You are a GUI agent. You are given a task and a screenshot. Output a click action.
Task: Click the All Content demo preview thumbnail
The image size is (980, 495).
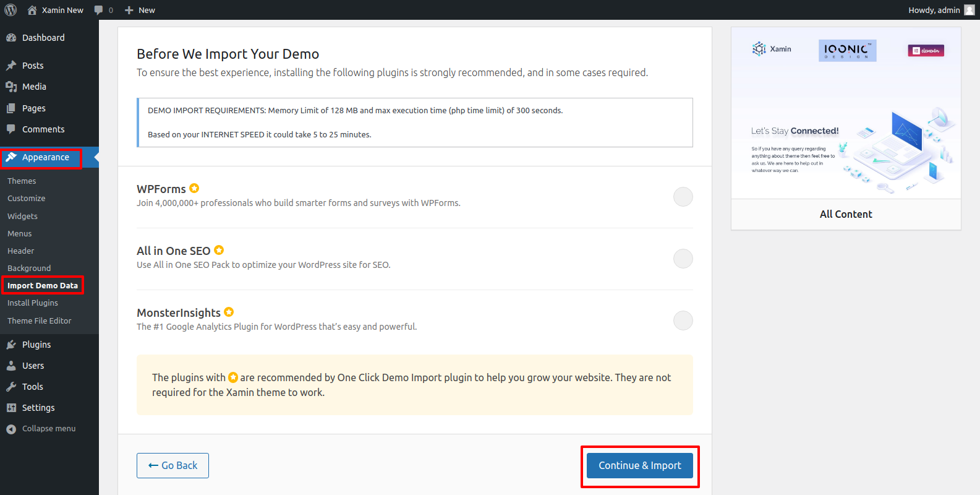coord(846,113)
